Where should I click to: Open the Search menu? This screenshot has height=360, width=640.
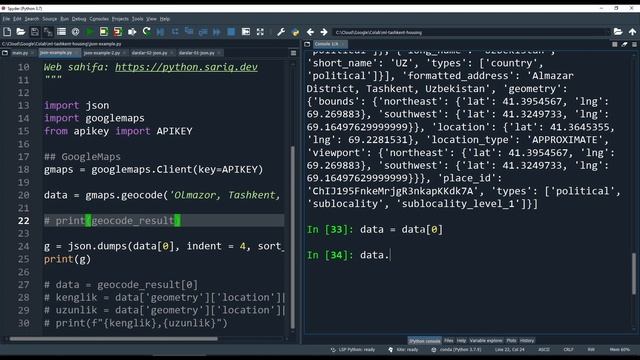click(x=32, y=19)
